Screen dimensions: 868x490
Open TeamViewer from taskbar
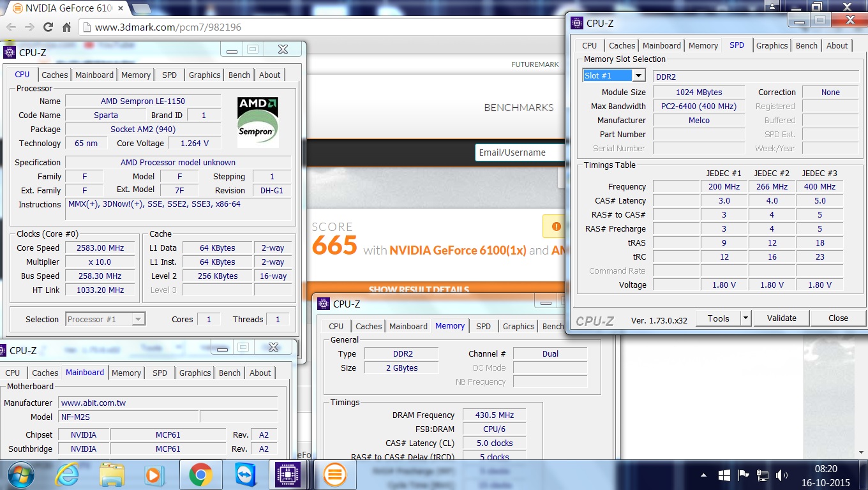(245, 475)
